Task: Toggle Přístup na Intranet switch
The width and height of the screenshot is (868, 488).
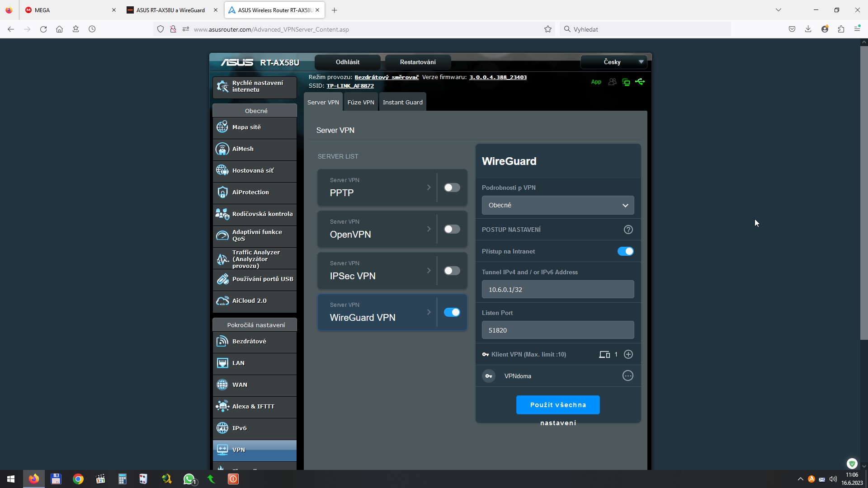Action: tap(625, 251)
